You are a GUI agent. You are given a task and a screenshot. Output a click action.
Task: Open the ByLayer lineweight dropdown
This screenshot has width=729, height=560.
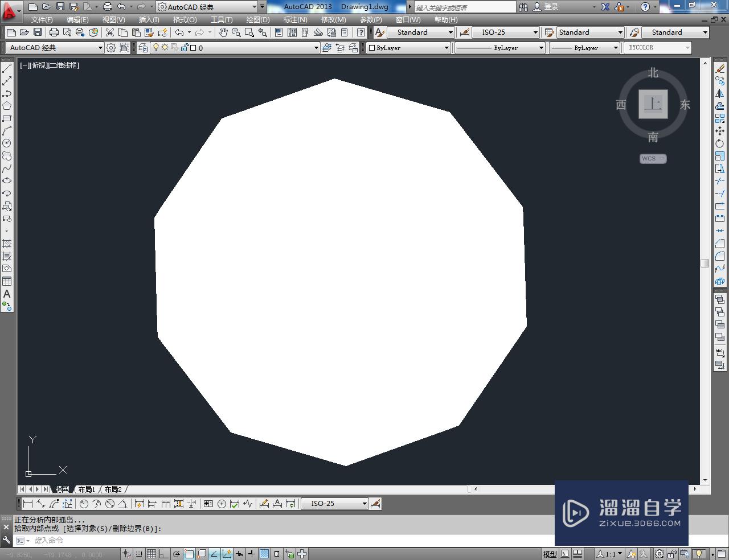click(584, 48)
